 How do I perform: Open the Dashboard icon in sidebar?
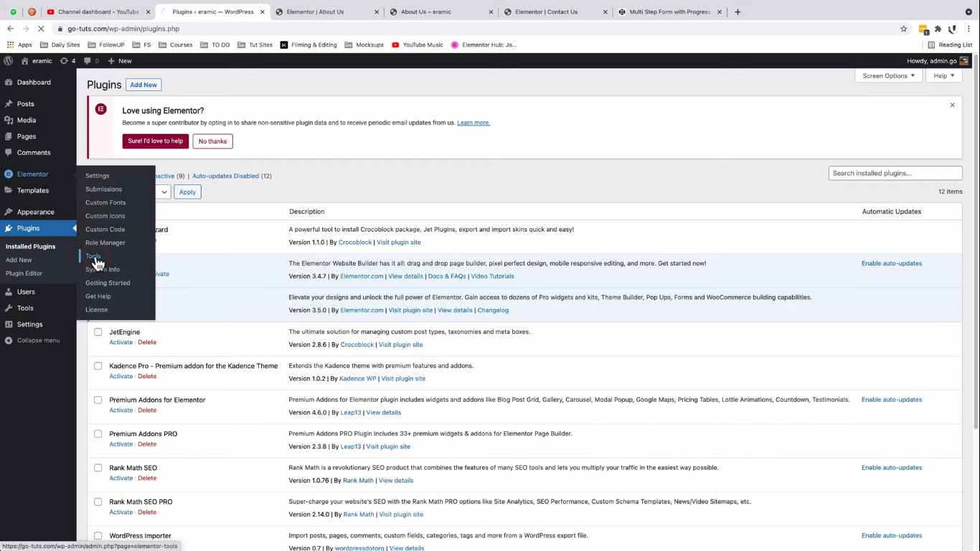click(x=9, y=83)
